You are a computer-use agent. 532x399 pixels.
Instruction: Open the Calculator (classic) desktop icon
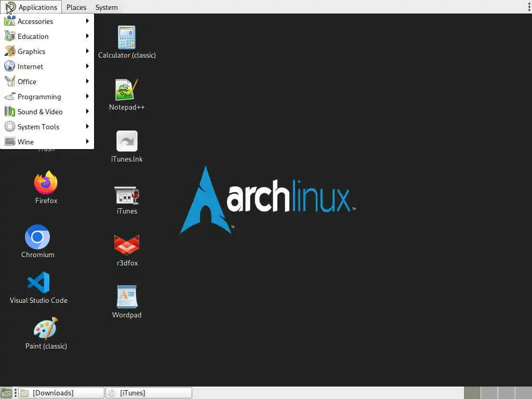[x=127, y=37]
